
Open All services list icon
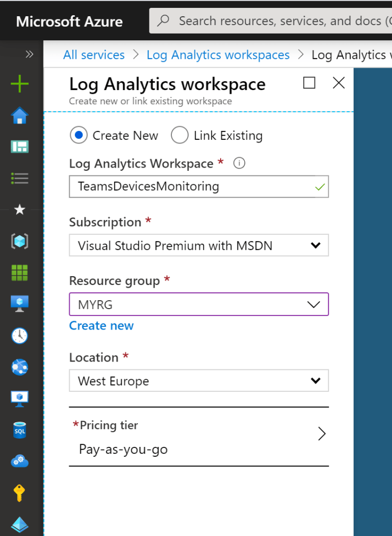coord(20,178)
